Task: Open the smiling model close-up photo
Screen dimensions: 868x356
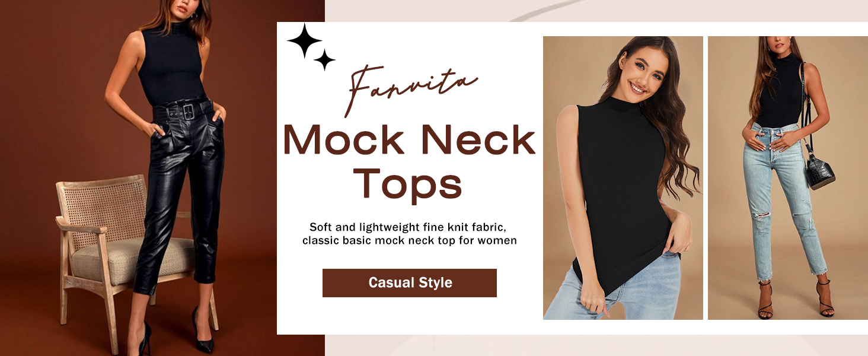Action: (623, 178)
